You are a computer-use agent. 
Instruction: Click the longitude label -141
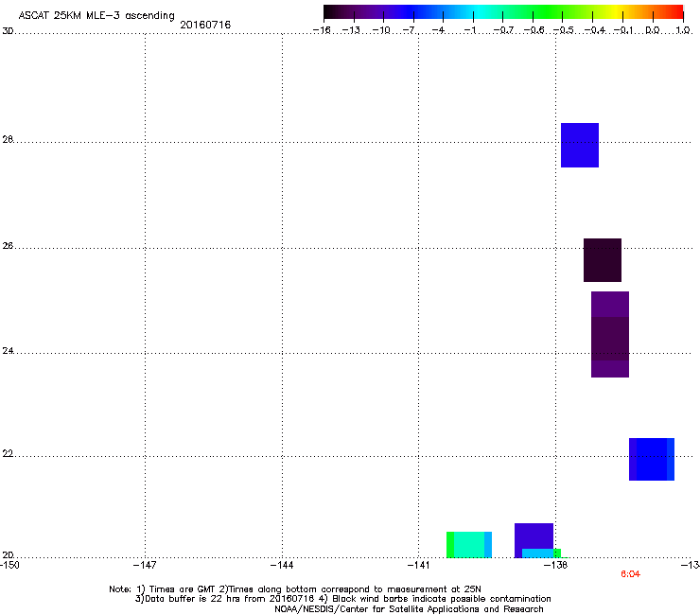point(418,566)
